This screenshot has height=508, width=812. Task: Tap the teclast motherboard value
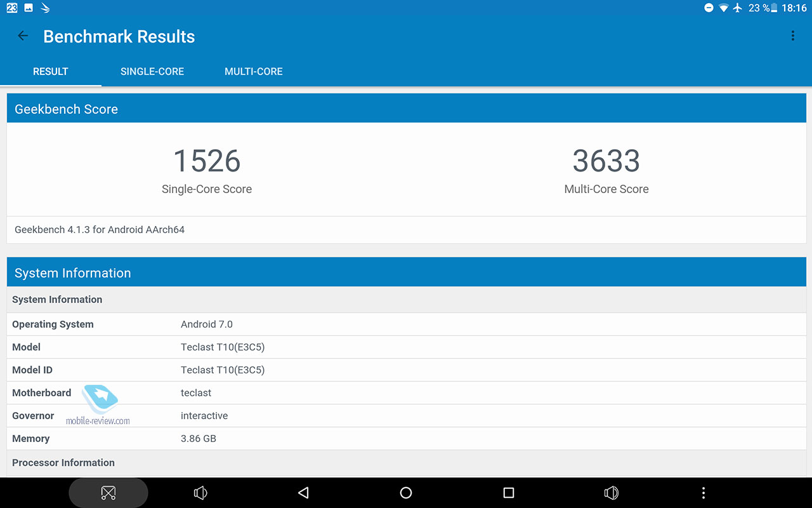(x=196, y=393)
